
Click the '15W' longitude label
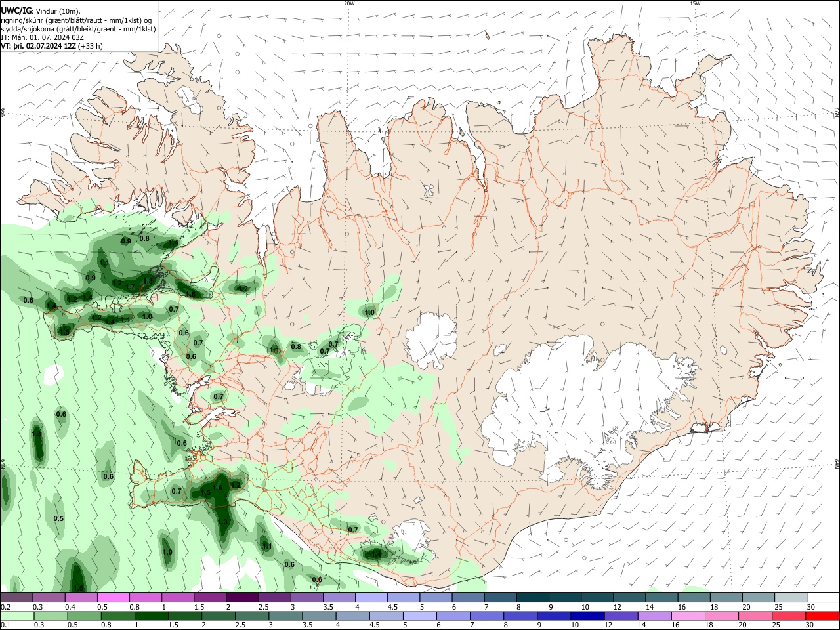696,3
